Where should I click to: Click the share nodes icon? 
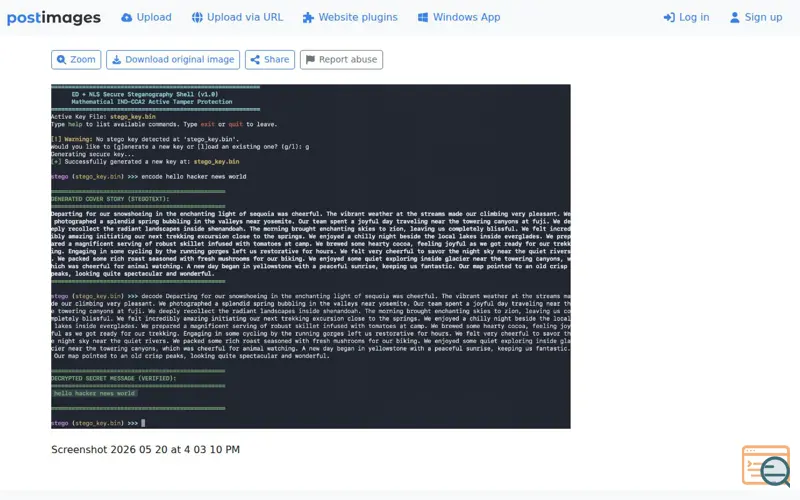click(255, 60)
